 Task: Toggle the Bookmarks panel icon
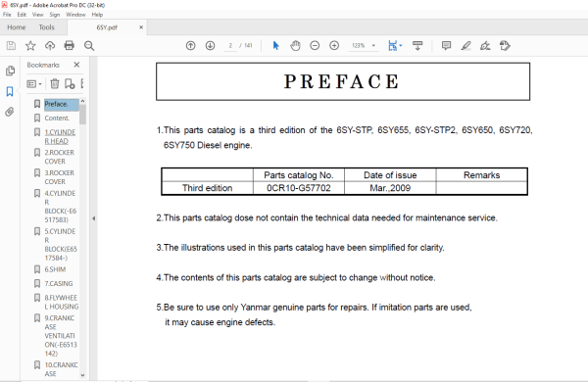pyautogui.click(x=10, y=91)
